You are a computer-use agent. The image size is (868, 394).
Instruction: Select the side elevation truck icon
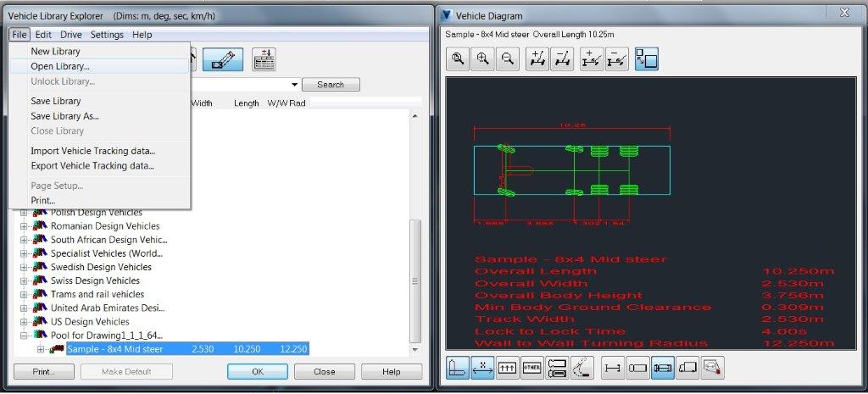pyautogui.click(x=687, y=368)
